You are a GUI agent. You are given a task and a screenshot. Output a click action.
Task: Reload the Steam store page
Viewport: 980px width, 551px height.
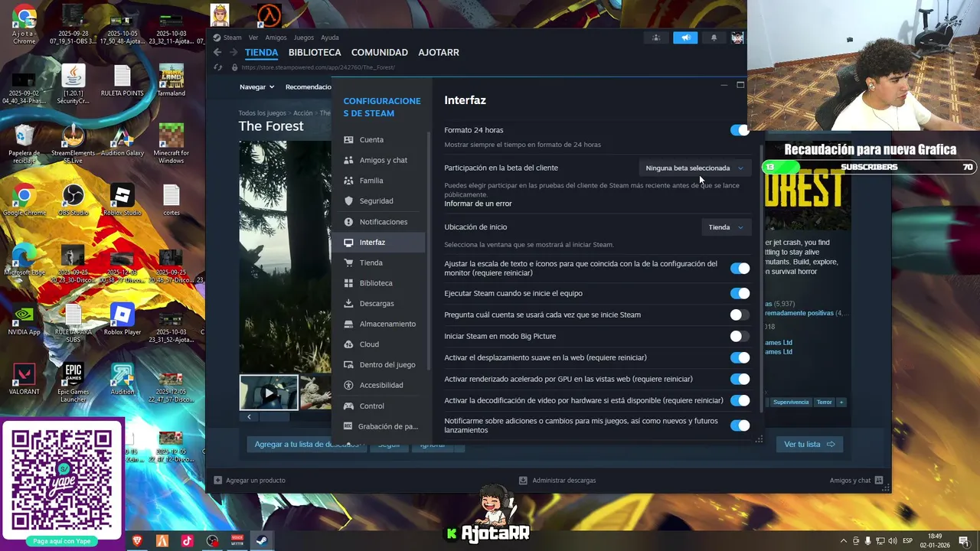(218, 67)
